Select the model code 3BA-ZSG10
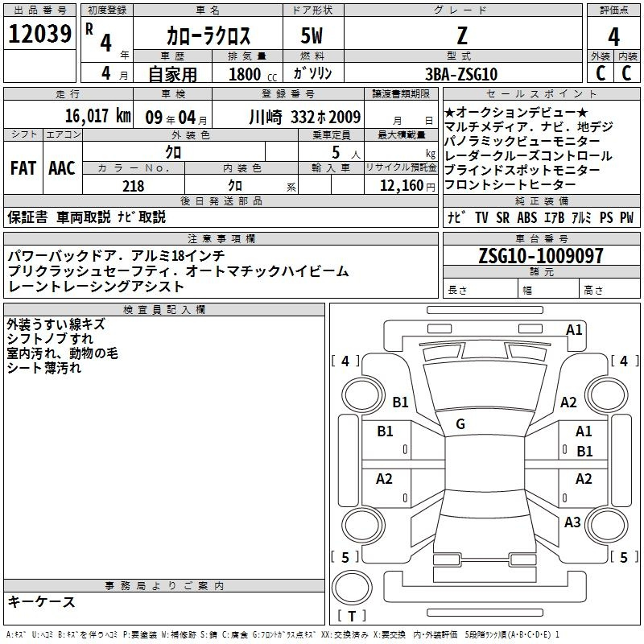Image resolution: width=644 pixels, height=644 pixels. click(x=461, y=74)
